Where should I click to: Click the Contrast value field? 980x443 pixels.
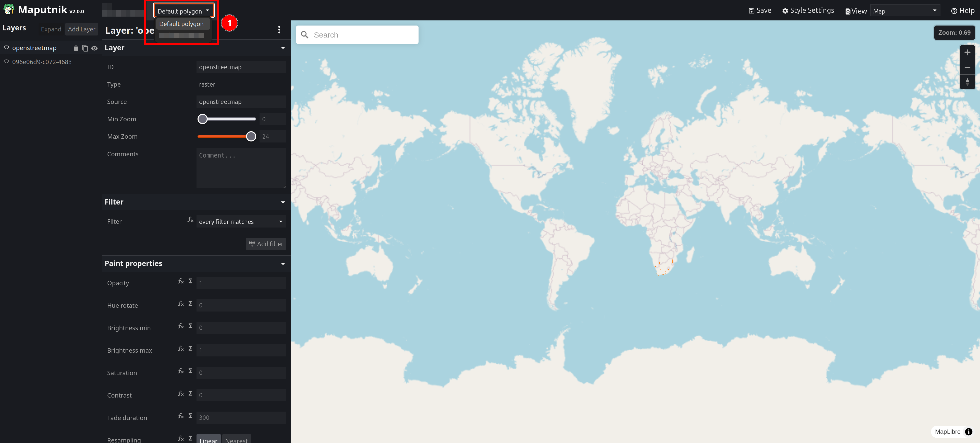241,395
